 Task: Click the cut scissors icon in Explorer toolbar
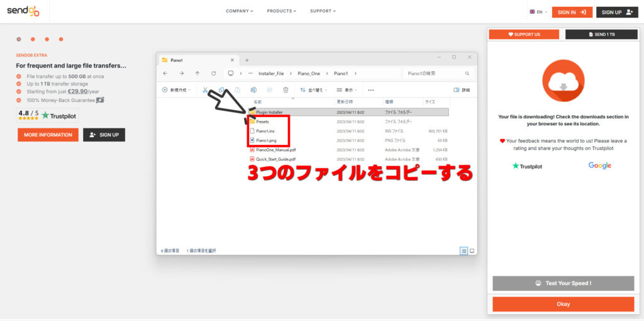click(205, 90)
